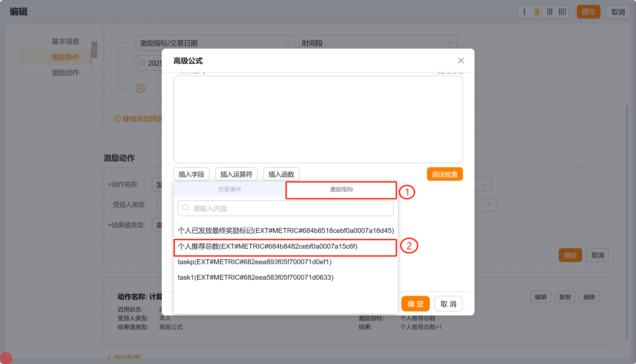
Task: Switch to 交易事件 tab
Action: [229, 189]
